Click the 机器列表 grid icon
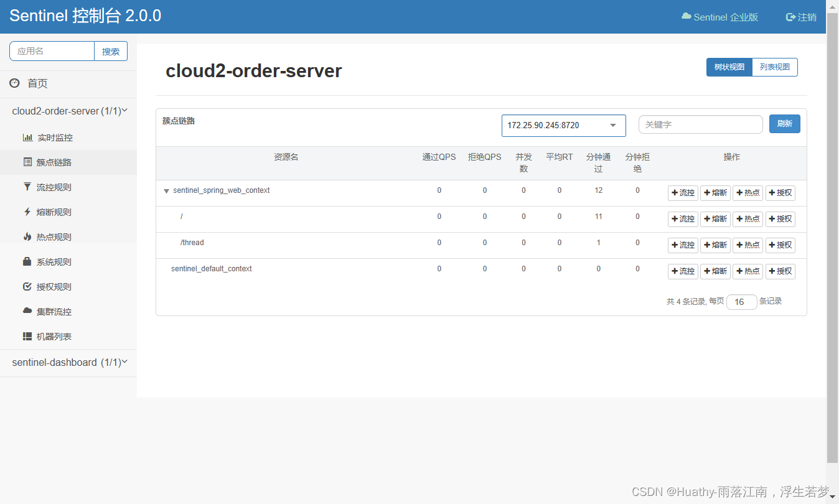 [27, 336]
